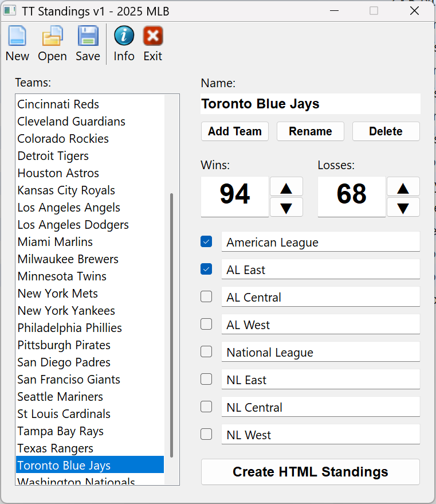This screenshot has width=436, height=504.
Task: Select Tampa Bay Rays in Teams list
Action: 90,431
